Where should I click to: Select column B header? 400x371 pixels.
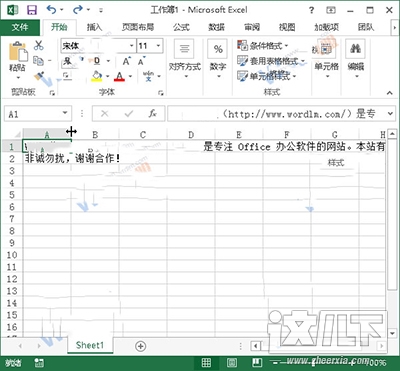pyautogui.click(x=95, y=135)
